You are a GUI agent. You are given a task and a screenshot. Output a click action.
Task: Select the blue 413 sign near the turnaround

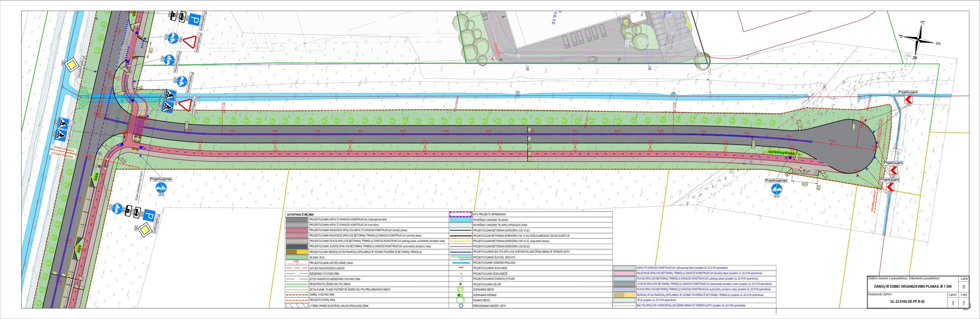[x=776, y=188]
